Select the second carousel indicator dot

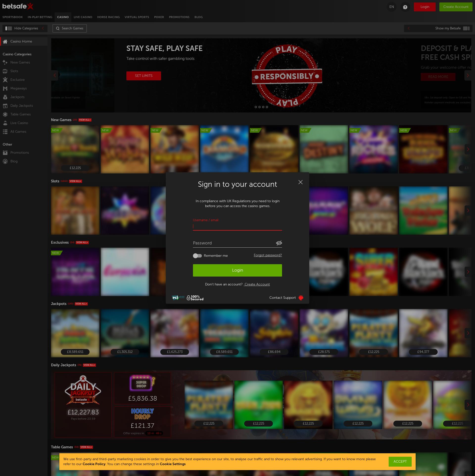[259, 107]
